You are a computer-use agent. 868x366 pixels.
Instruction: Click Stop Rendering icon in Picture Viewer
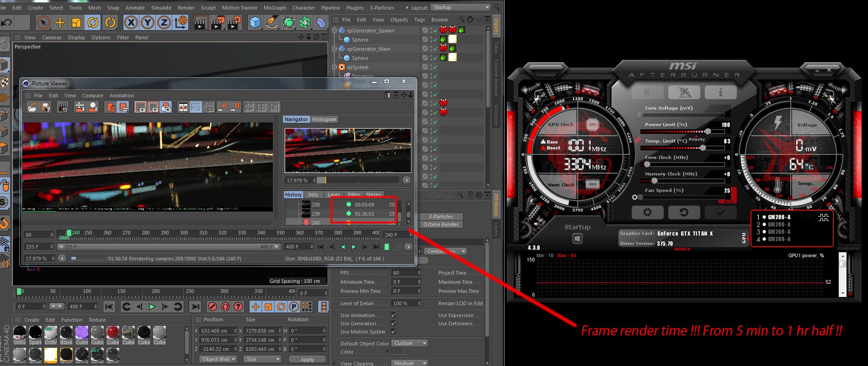[x=63, y=107]
